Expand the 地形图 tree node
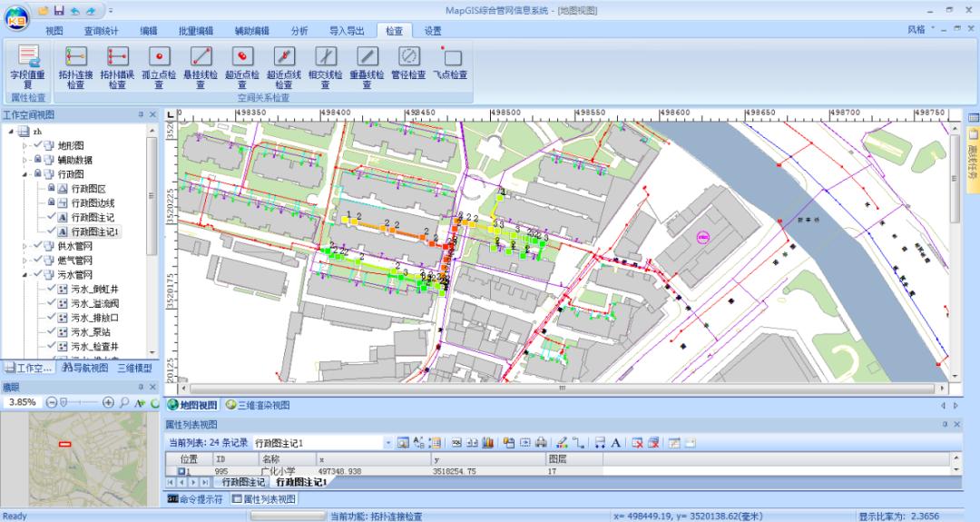 25,145
